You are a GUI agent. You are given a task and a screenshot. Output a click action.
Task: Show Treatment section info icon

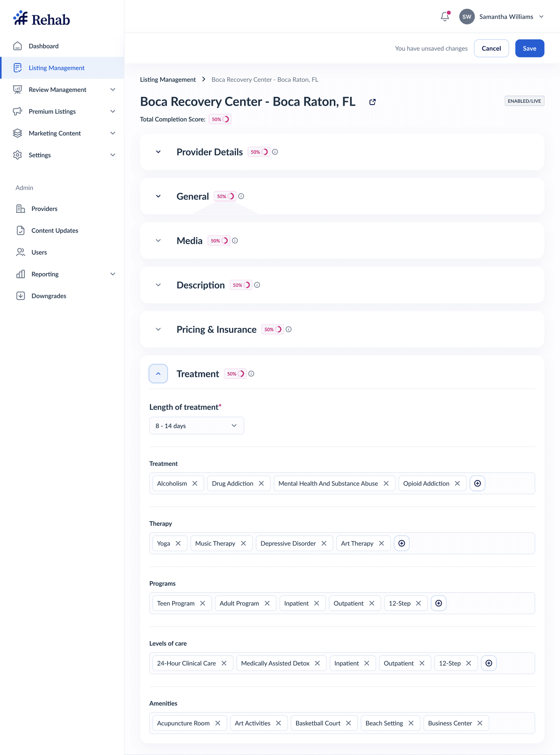tap(251, 374)
